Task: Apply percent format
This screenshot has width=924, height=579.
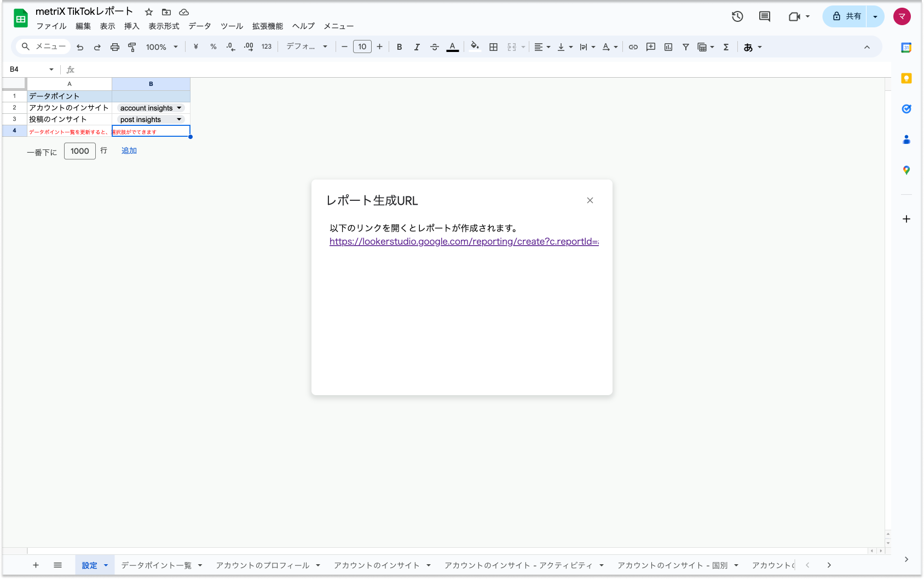Action: [213, 47]
